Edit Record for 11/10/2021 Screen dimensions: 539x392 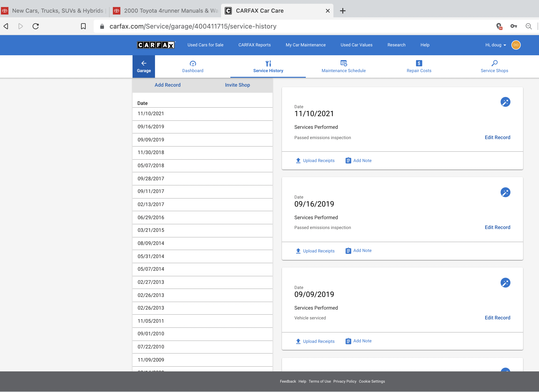point(497,137)
